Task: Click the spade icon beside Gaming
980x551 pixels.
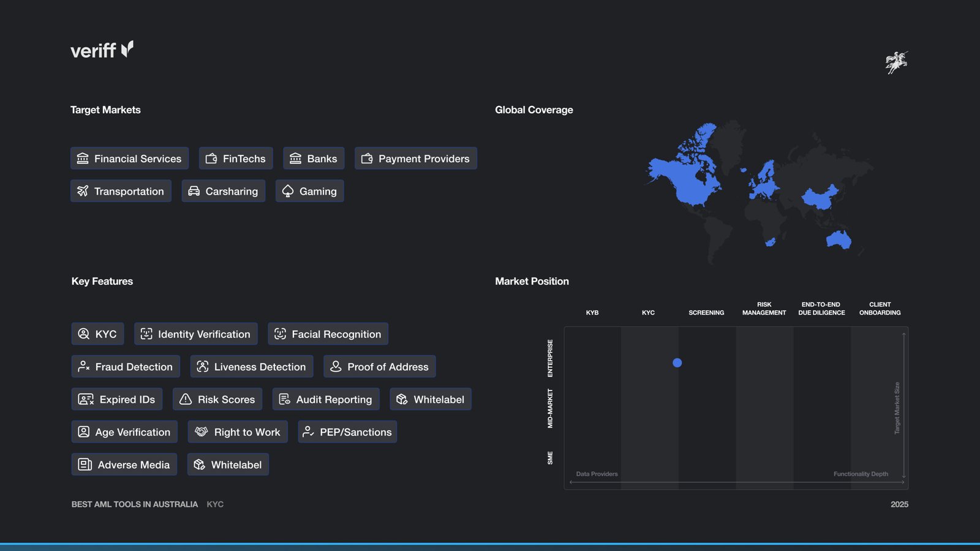Action: (x=288, y=191)
